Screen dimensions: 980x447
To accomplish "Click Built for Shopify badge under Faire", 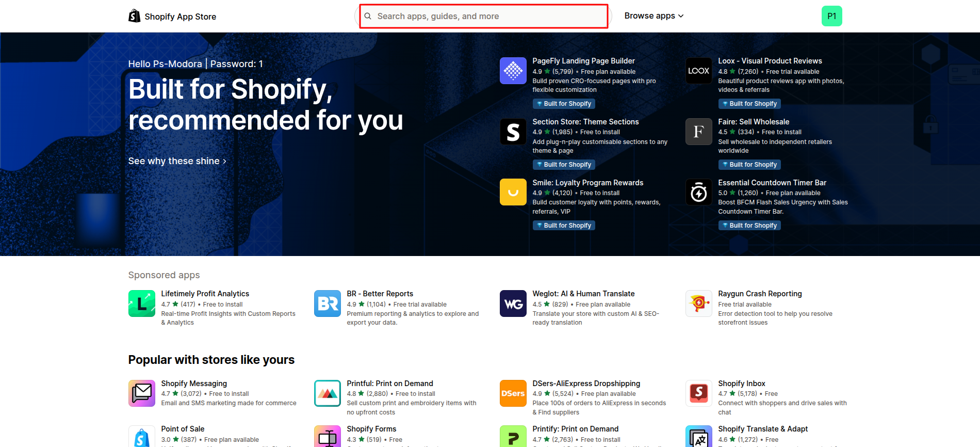I will pyautogui.click(x=749, y=165).
